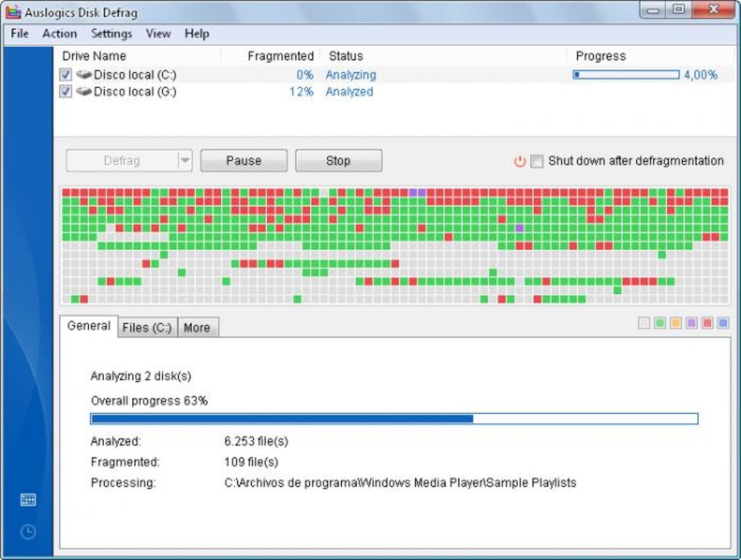Open the File menu
The width and height of the screenshot is (741, 560).
(x=20, y=33)
